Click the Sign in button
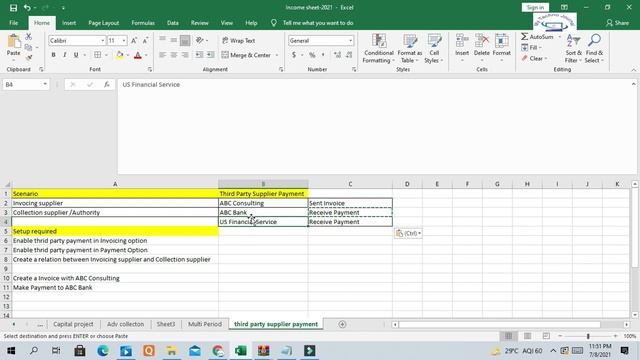 pos(535,7)
